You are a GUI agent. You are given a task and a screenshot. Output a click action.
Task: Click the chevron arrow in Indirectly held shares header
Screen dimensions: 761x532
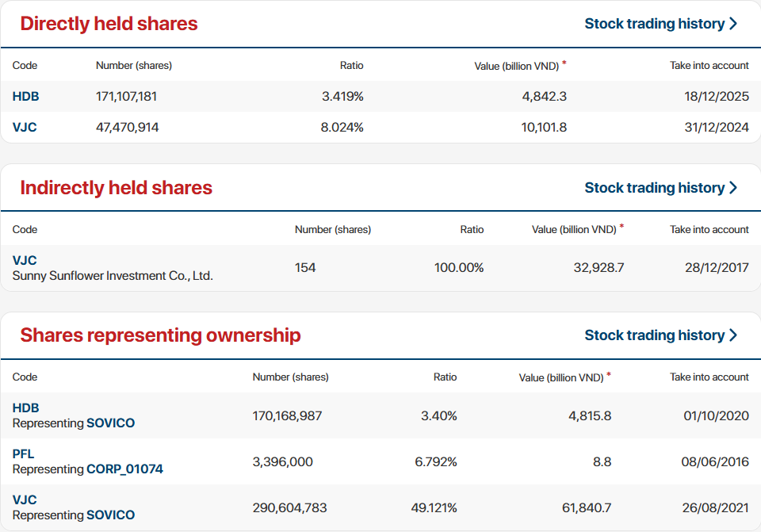click(x=733, y=188)
